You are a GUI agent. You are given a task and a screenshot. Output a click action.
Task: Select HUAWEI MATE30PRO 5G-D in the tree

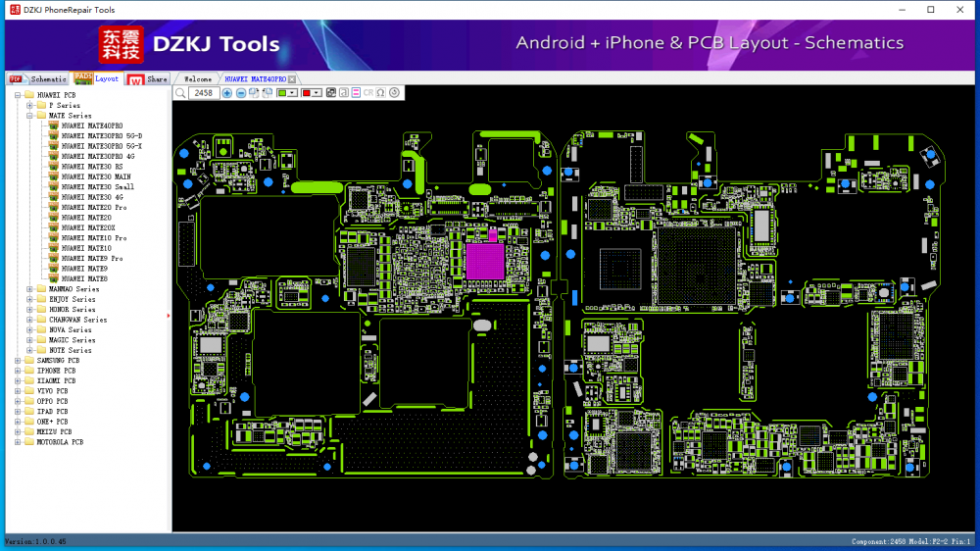(x=102, y=135)
